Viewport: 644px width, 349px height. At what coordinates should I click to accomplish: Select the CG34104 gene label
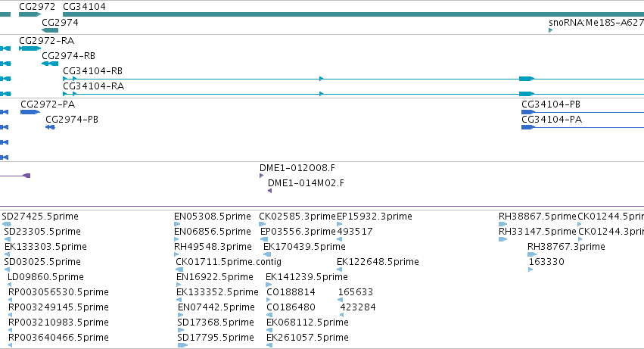pyautogui.click(x=84, y=7)
